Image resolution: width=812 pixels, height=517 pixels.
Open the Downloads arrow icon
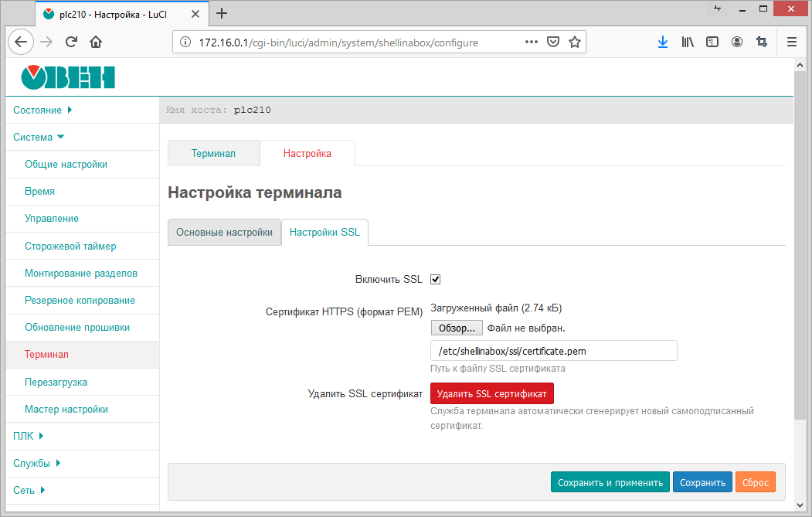(x=662, y=43)
